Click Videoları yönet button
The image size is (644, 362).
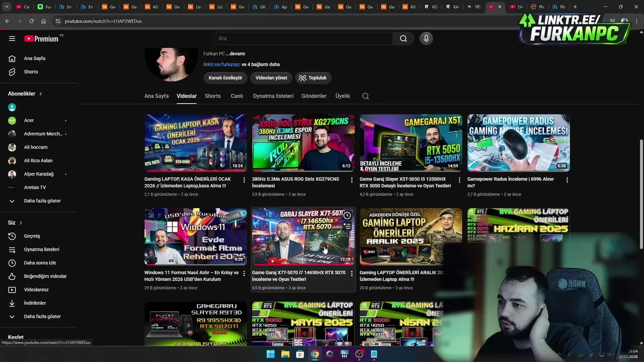271,78
